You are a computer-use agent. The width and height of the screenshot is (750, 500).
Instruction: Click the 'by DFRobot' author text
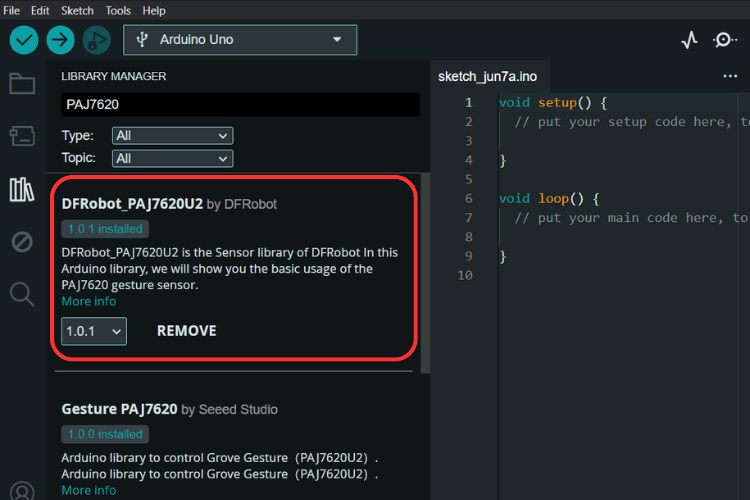click(242, 205)
